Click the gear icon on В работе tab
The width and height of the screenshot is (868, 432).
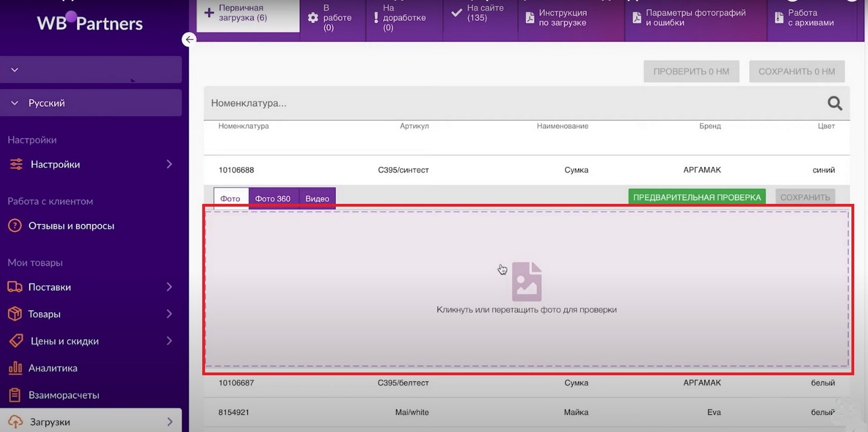click(313, 18)
